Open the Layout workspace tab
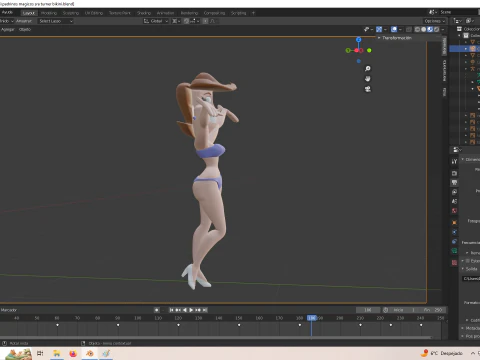 tap(29, 13)
